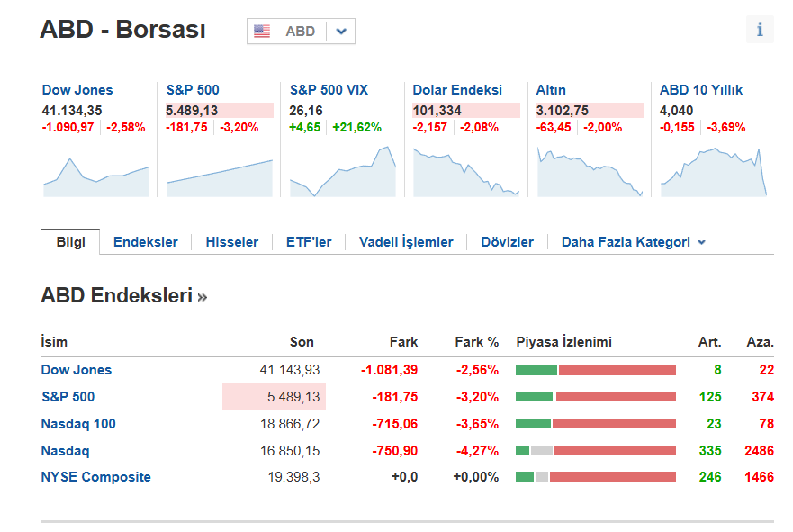
Task: Click the Nasdaq market sentiment bar
Action: pyautogui.click(x=595, y=451)
